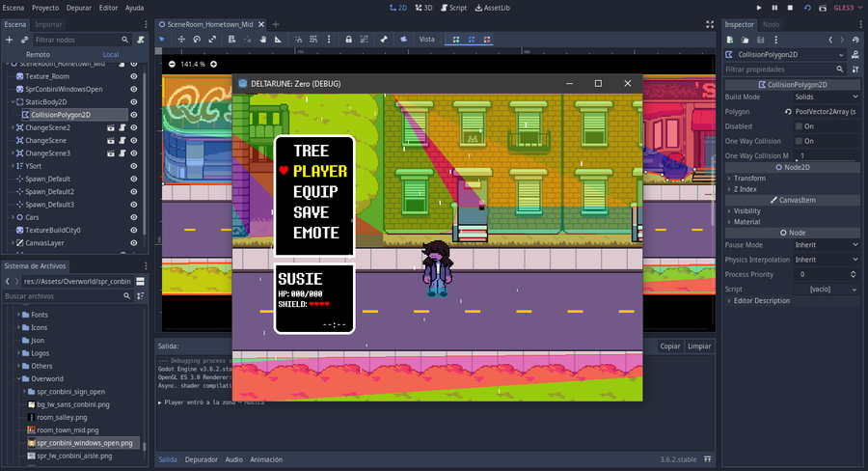
Task: Expand the Z Index section
Action: 742,189
